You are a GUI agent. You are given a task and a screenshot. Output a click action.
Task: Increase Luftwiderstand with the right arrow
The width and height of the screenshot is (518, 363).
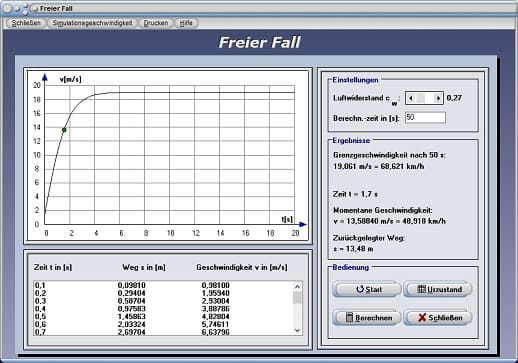438,98
